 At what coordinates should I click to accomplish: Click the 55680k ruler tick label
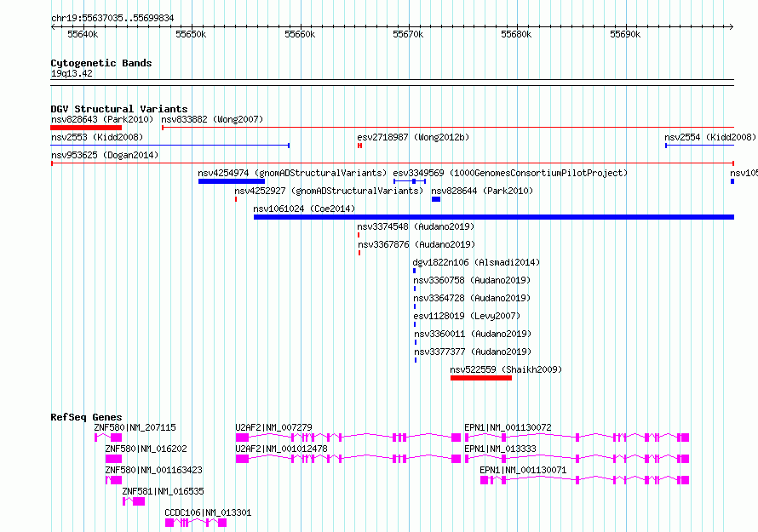point(516,34)
